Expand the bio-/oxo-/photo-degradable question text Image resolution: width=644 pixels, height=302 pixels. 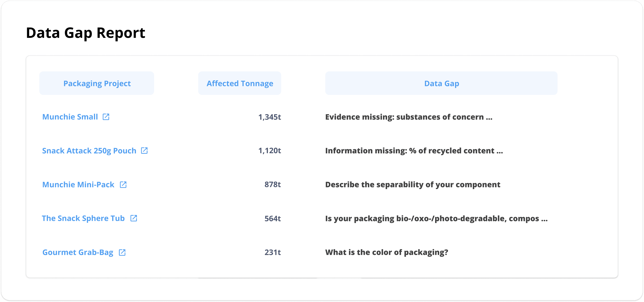point(436,219)
